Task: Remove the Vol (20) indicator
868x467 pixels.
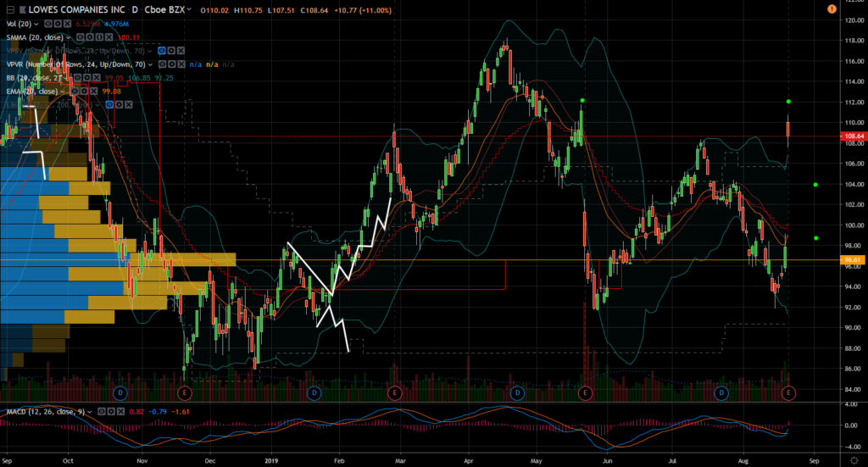Action: point(67,24)
